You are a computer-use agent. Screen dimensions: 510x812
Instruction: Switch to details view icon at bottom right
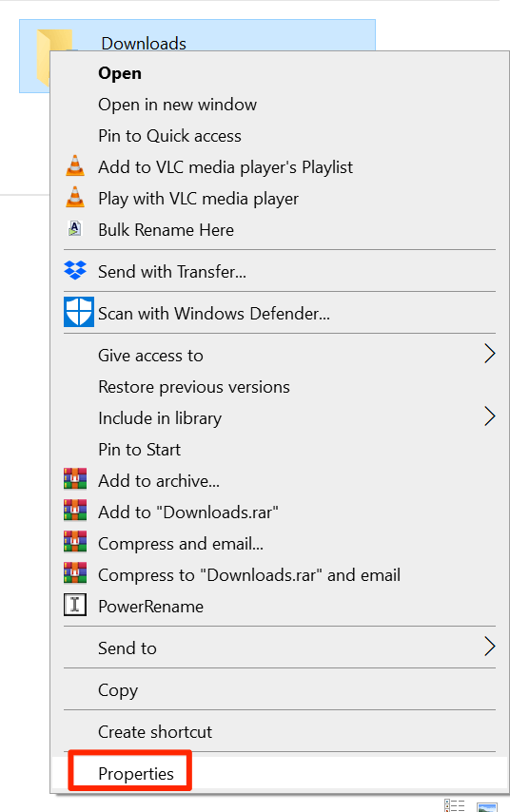click(x=455, y=805)
